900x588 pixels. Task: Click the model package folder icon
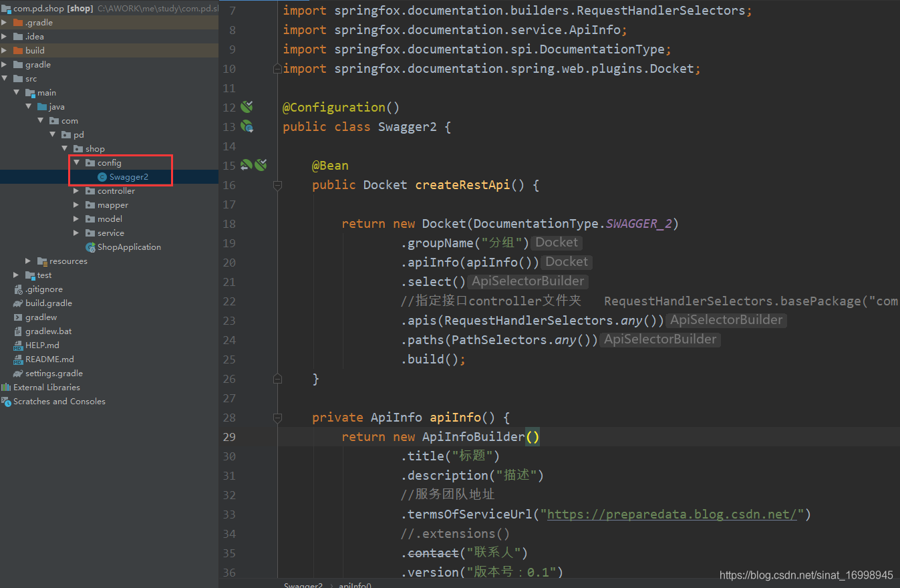[90, 219]
